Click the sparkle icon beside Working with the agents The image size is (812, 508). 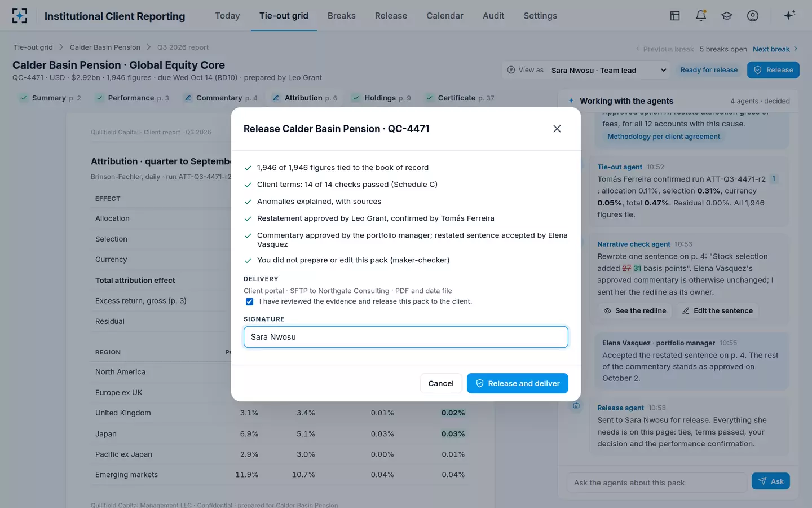point(571,100)
